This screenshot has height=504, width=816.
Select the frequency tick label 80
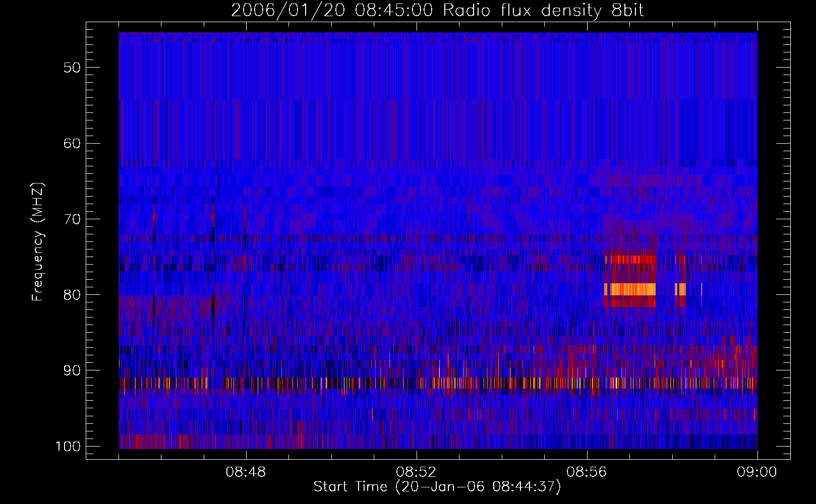[x=72, y=295]
